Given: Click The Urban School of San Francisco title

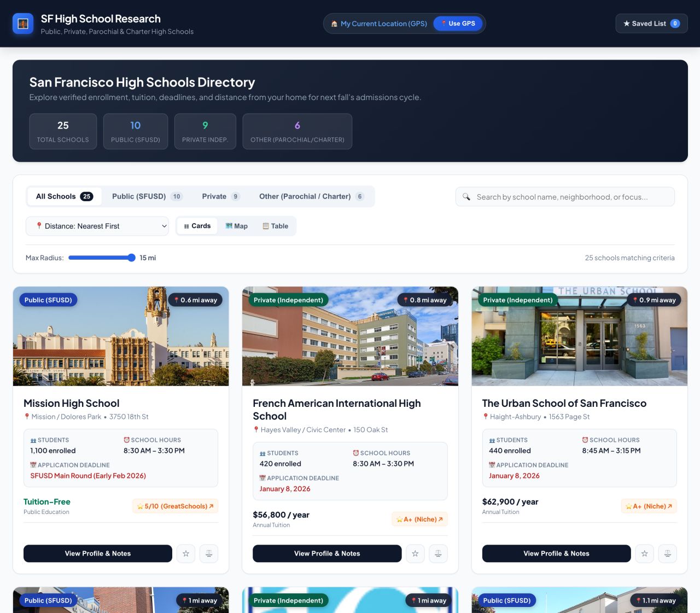Looking at the screenshot, I should [564, 404].
